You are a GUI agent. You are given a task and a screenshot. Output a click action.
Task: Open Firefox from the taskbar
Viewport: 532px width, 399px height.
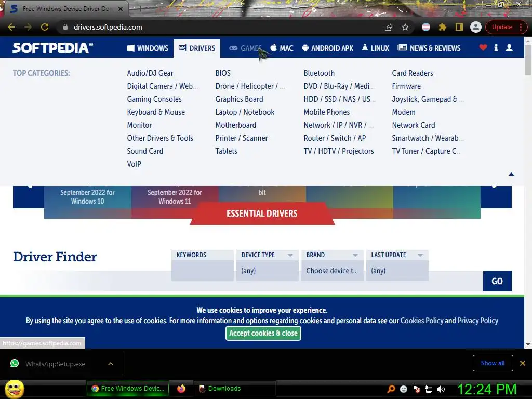181,389
